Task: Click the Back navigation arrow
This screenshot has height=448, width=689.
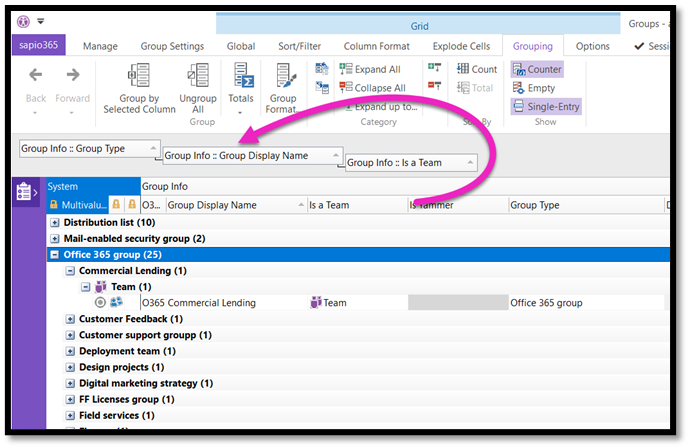Action: 36,75
